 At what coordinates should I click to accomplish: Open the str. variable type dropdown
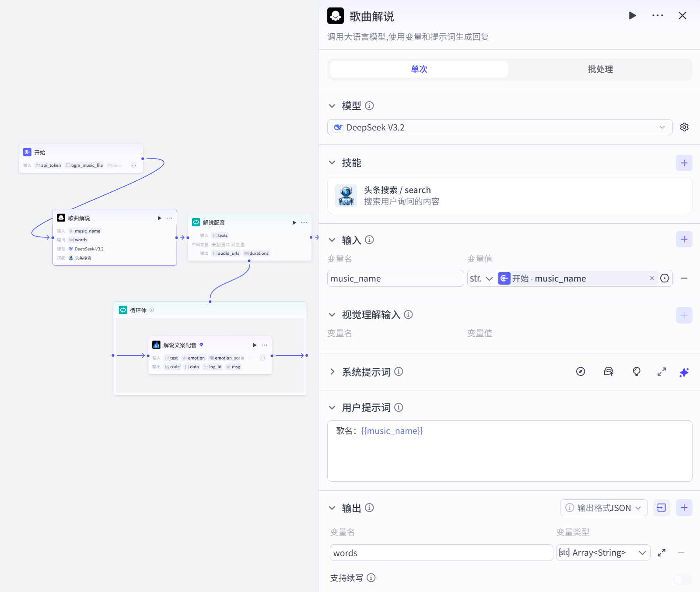tap(481, 278)
